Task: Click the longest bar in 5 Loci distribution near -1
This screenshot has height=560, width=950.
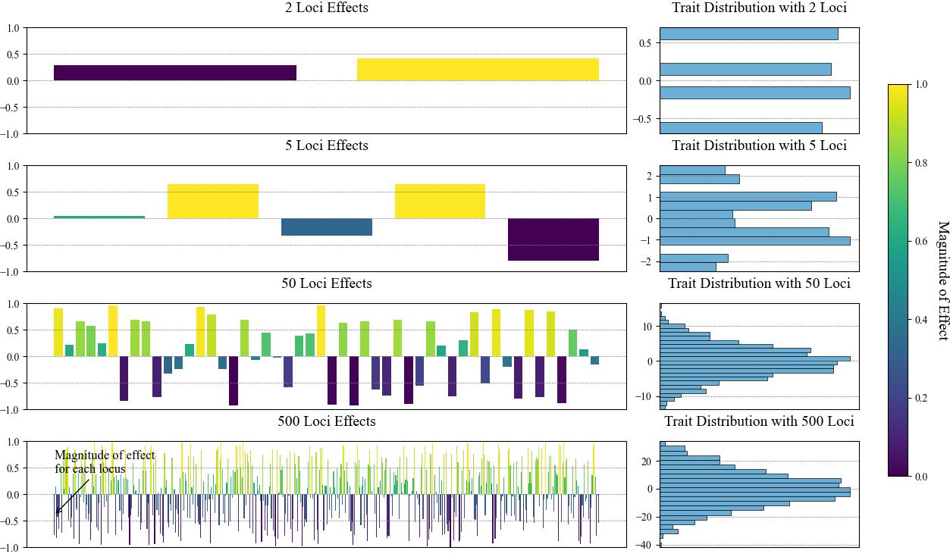Action: (x=755, y=241)
